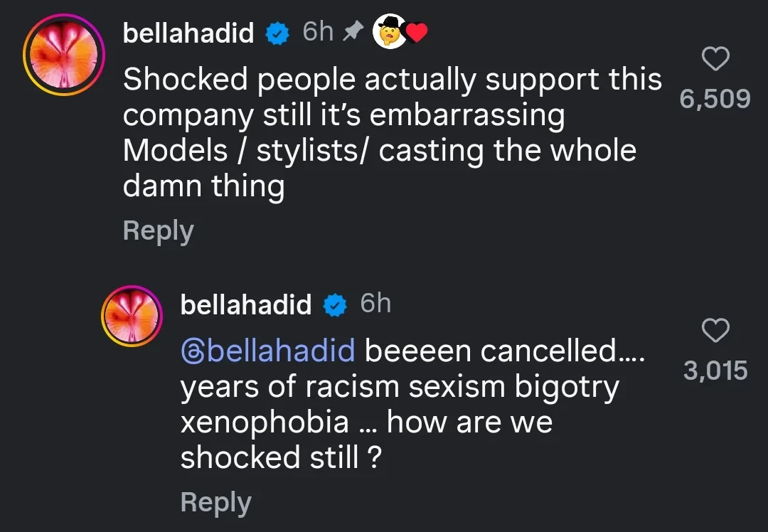This screenshot has width=768, height=532.
Task: Tap the red heart emoji reaction
Action: (416, 32)
